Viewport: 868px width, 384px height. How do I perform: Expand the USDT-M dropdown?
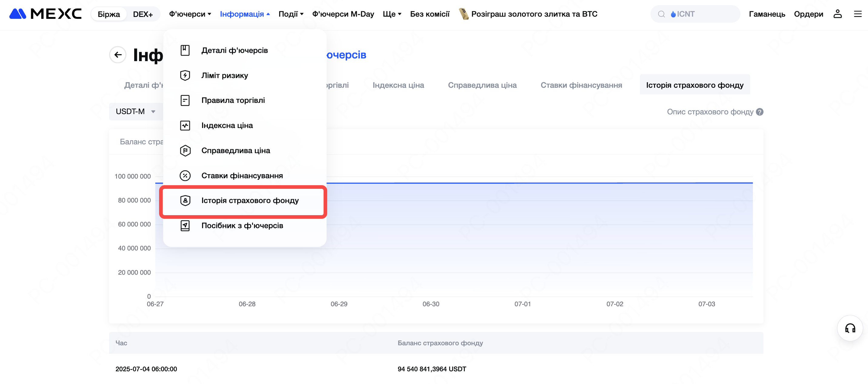(x=135, y=111)
